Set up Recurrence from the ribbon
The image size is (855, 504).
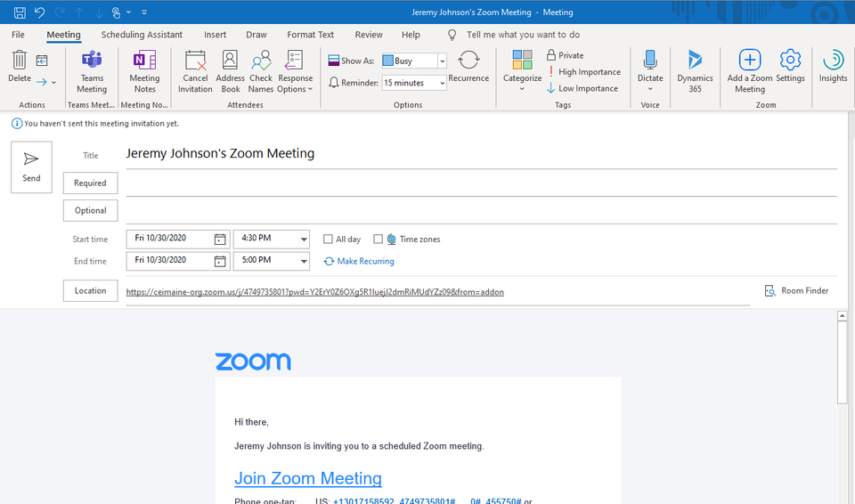tap(468, 66)
